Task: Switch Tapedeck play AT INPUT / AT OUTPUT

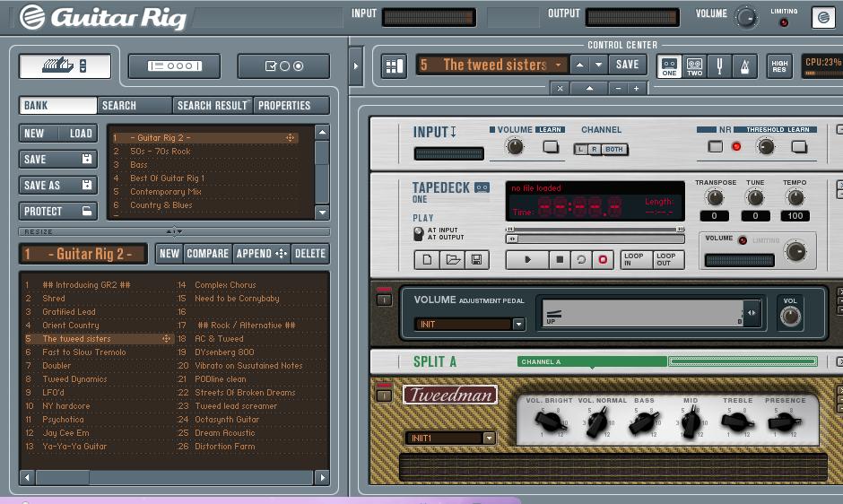Action: click(x=418, y=233)
